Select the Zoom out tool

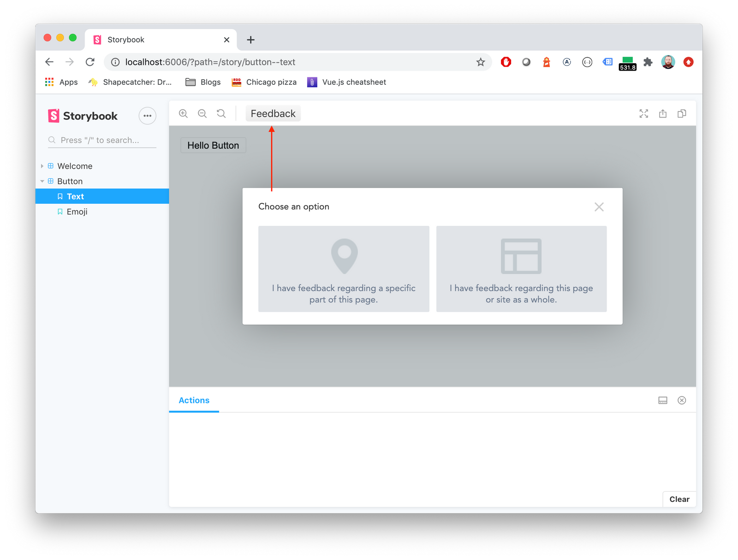pyautogui.click(x=202, y=113)
